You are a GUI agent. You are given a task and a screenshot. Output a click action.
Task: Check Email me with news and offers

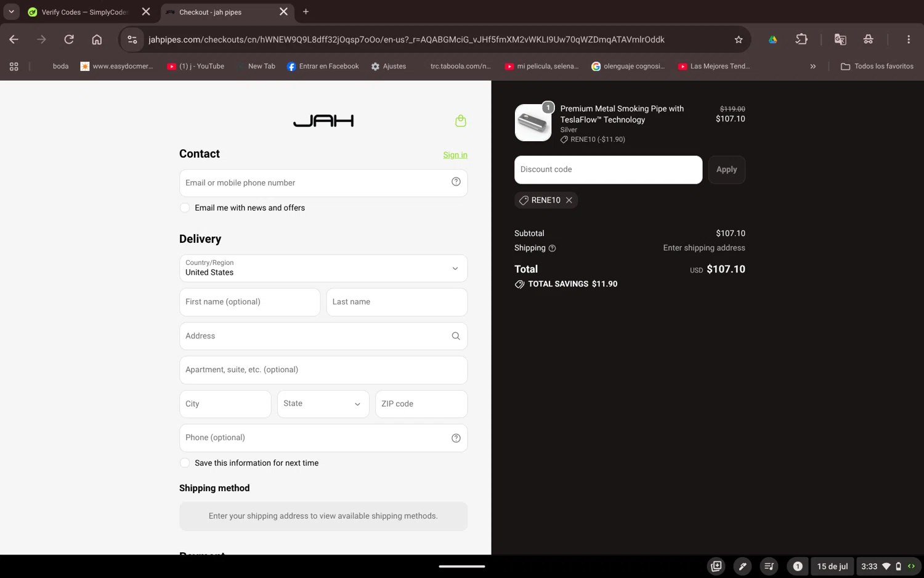(185, 208)
